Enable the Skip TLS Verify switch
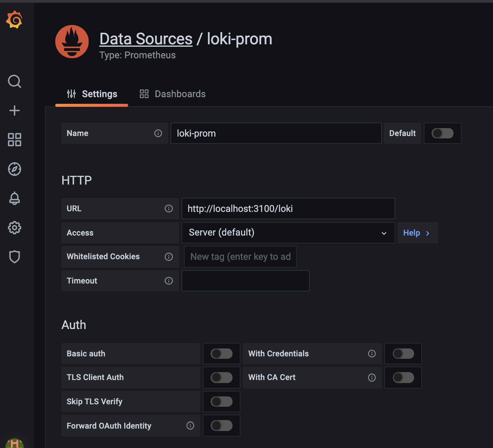This screenshot has height=448, width=493. (x=222, y=402)
